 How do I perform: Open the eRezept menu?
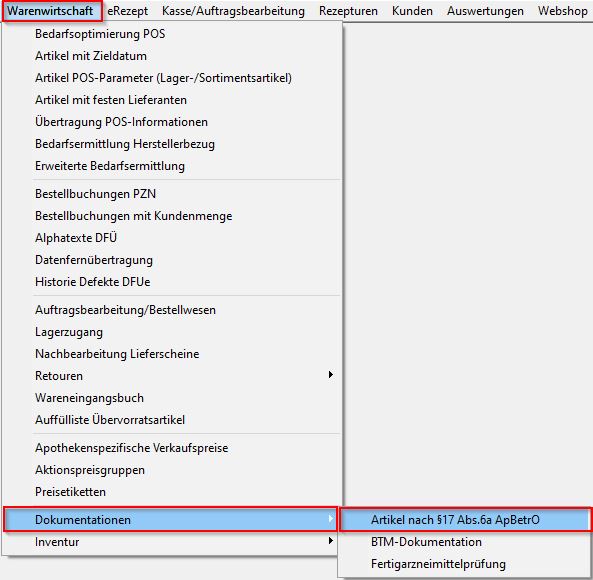(x=127, y=11)
